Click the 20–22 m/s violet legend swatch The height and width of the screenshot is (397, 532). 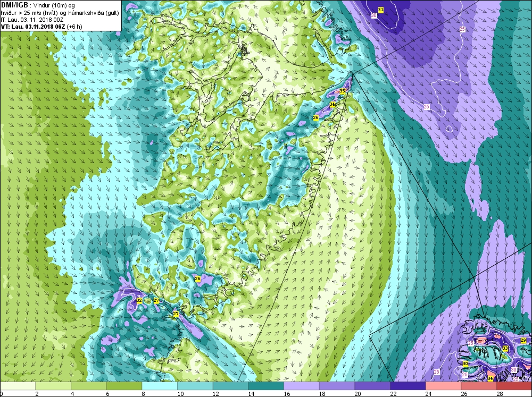372,386
